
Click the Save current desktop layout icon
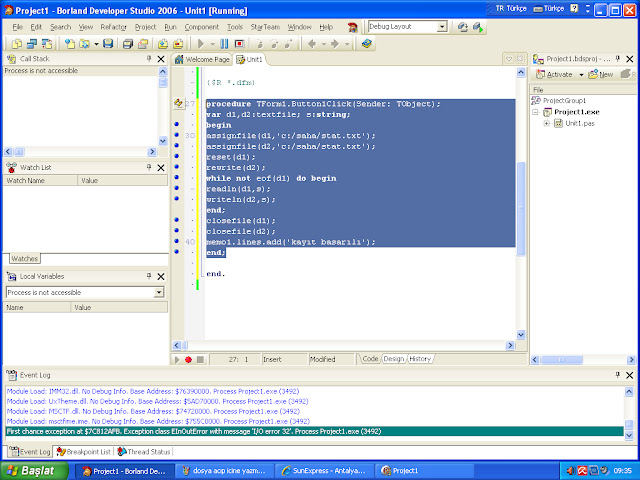click(x=462, y=27)
